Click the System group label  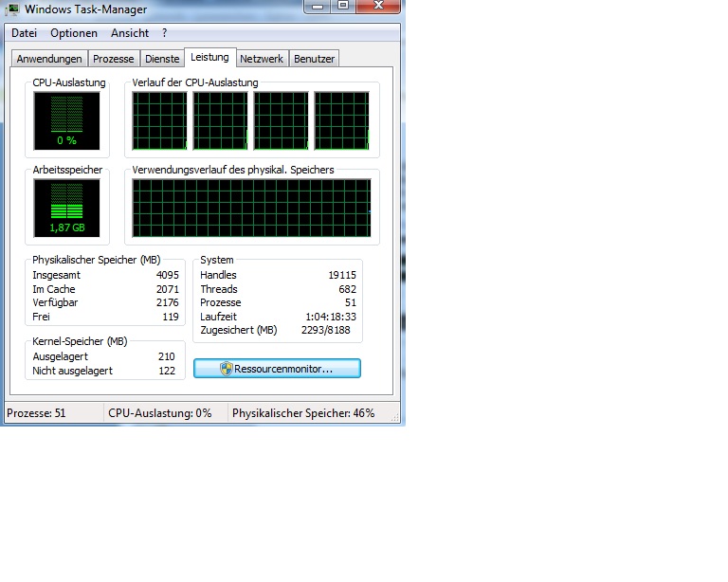pos(217,260)
